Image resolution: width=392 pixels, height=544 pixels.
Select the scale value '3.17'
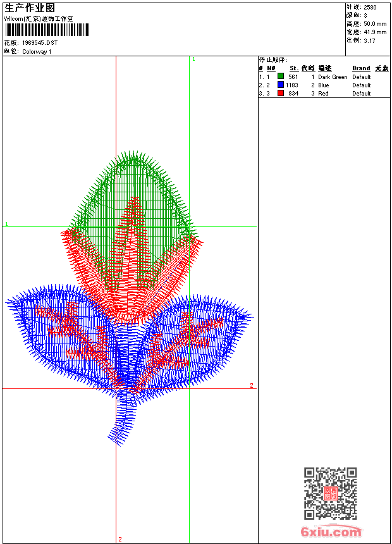[x=369, y=40]
